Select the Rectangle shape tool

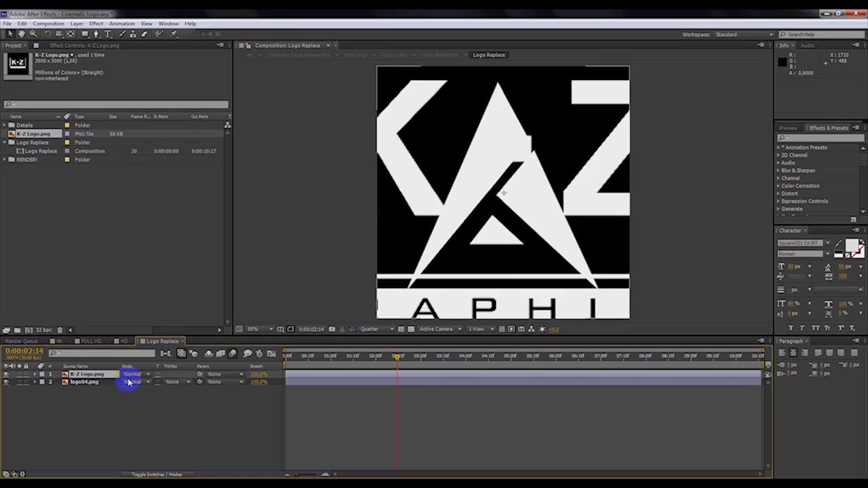(x=85, y=34)
